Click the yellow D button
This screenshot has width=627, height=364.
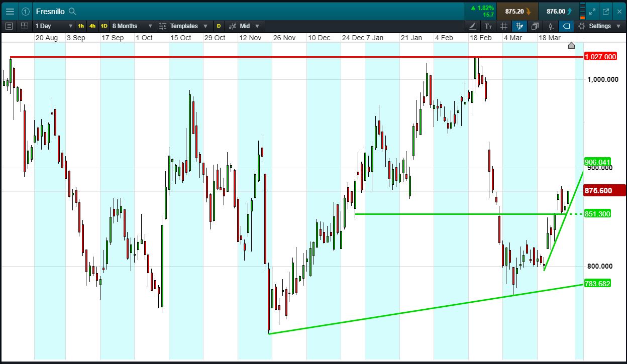[219, 26]
